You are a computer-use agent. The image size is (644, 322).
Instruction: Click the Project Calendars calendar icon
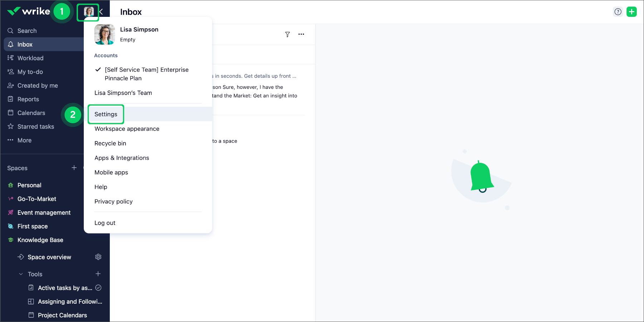click(x=31, y=315)
